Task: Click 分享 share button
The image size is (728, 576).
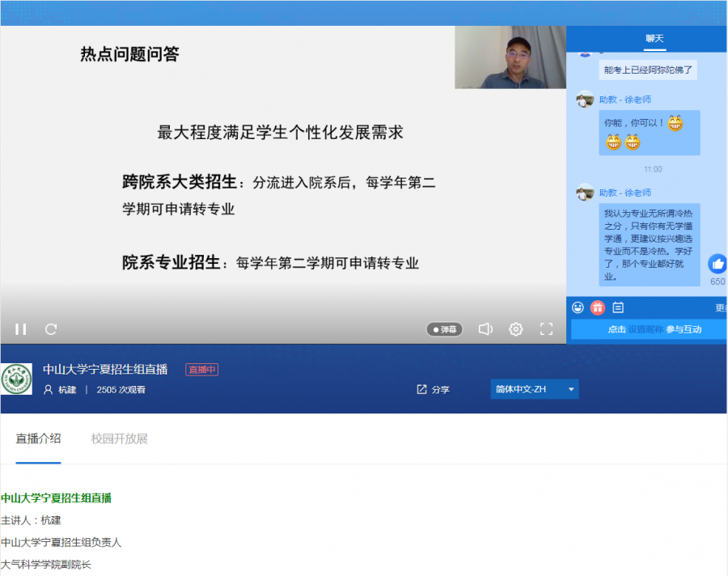Action: pos(434,389)
